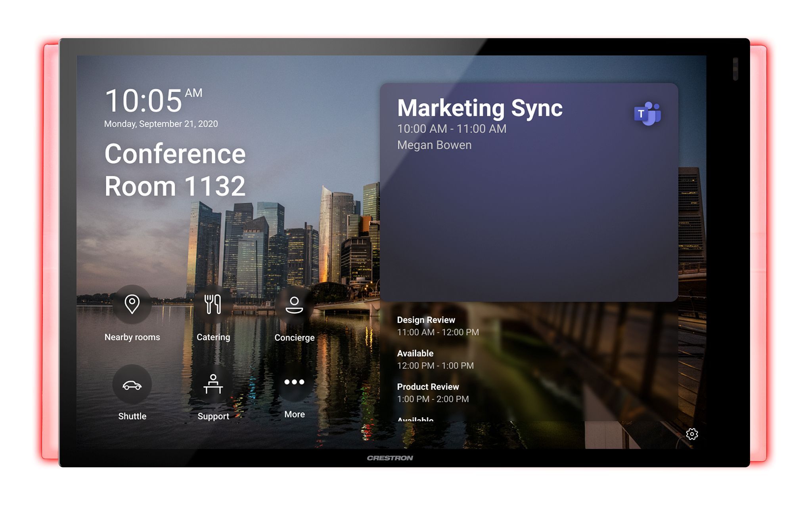The height and width of the screenshot is (506, 812).
Task: Request Shuttle via the car icon
Action: (x=132, y=385)
